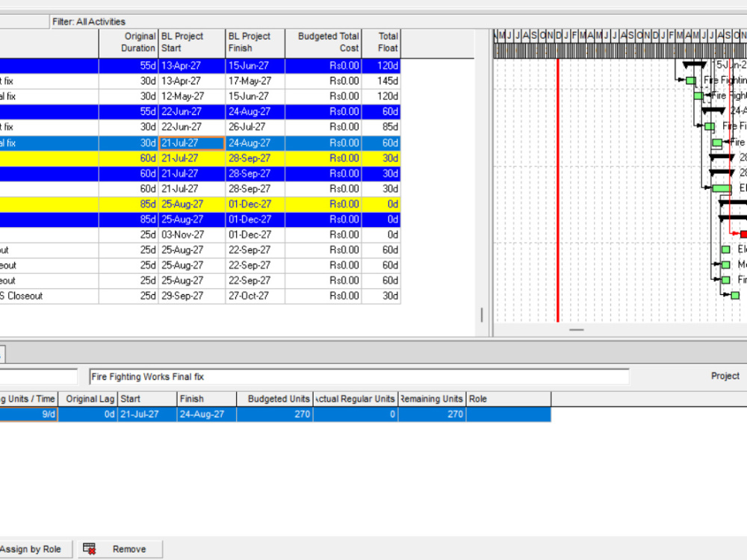The image size is (747, 560).
Task: Click the Start header in resource table
Action: pyautogui.click(x=146, y=399)
